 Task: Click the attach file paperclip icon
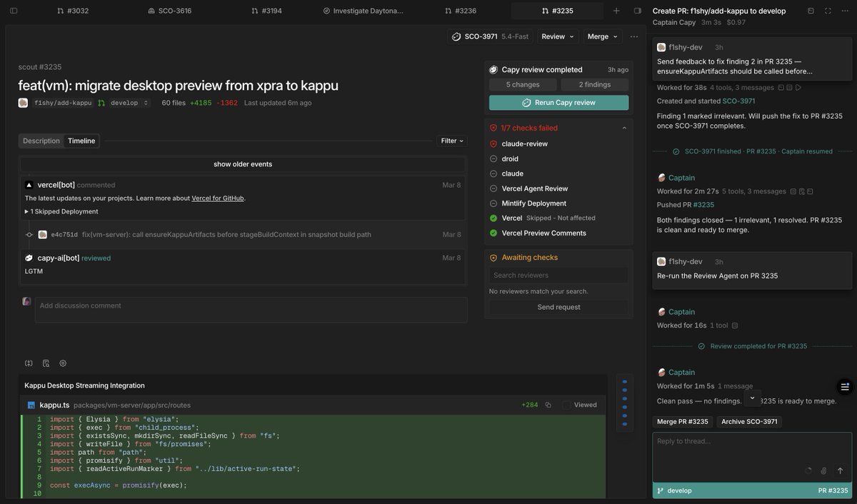point(823,471)
